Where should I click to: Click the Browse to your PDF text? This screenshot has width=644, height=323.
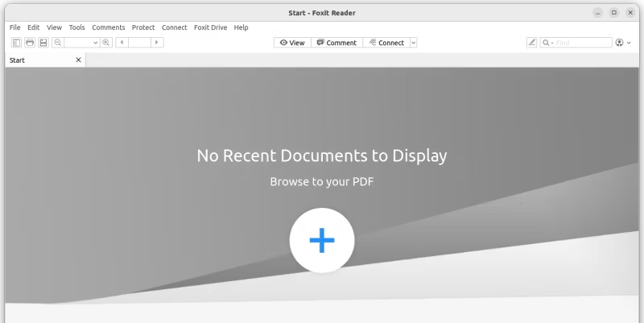(322, 181)
